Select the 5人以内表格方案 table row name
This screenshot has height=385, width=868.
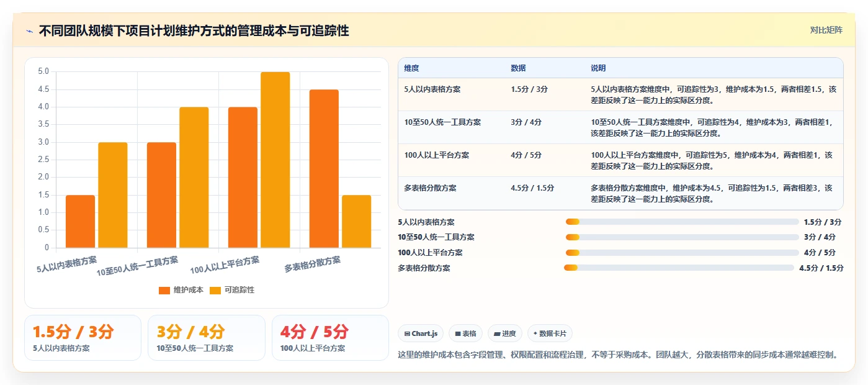(x=432, y=89)
